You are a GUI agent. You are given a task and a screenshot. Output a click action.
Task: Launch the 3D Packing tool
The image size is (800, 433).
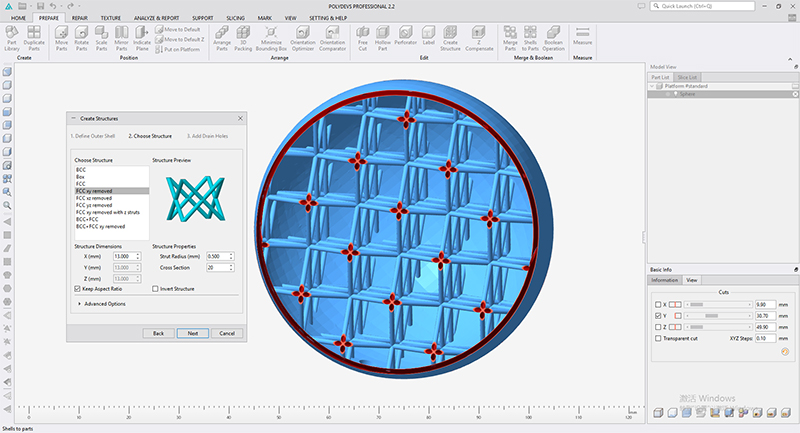click(x=243, y=38)
